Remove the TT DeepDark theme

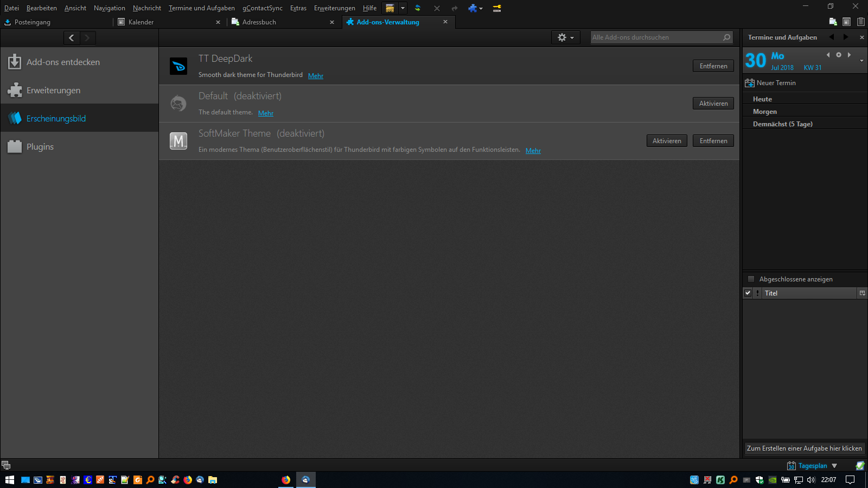tap(713, 66)
